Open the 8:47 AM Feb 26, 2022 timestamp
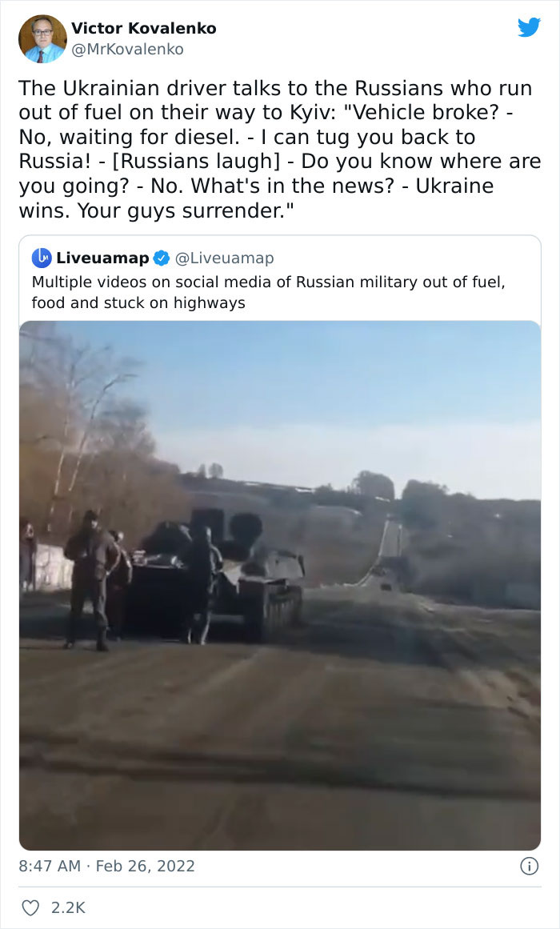Screen dimensions: 560x929 coord(106,867)
